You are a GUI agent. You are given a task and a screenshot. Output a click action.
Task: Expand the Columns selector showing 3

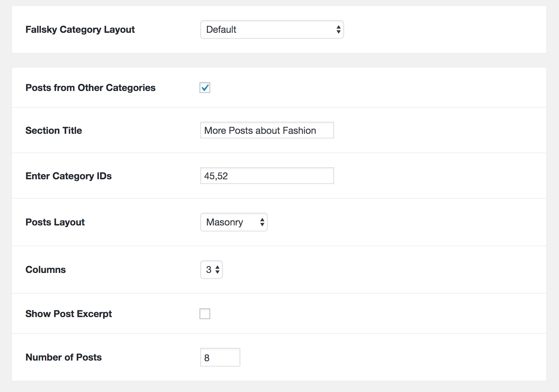pos(211,270)
